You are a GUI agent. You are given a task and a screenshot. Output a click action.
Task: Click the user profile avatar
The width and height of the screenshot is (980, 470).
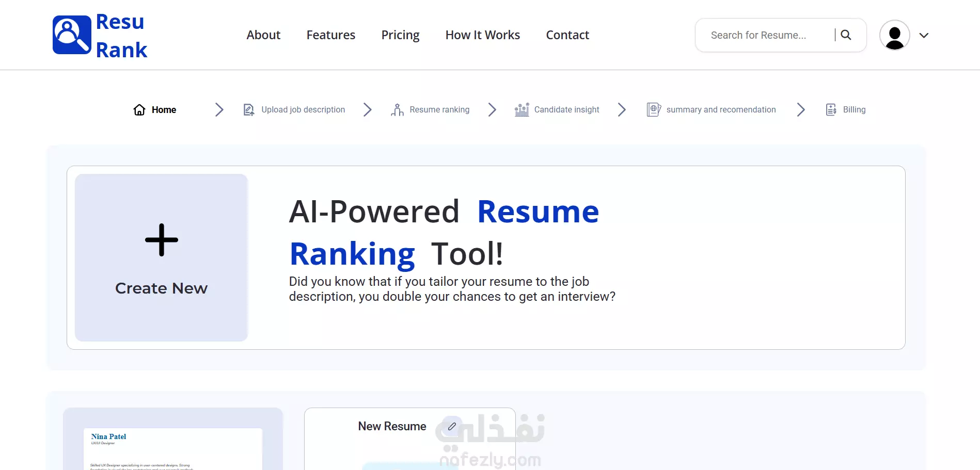coord(894,35)
